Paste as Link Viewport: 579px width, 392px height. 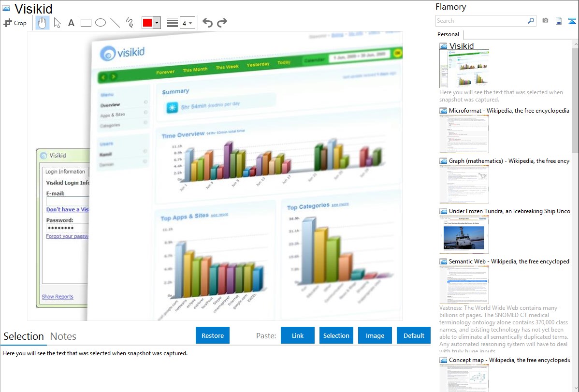coord(298,335)
